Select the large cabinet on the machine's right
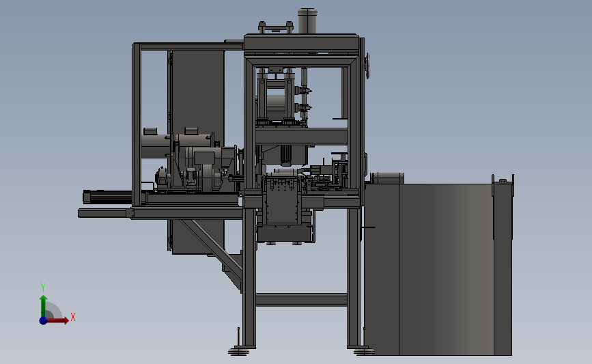 438,269
